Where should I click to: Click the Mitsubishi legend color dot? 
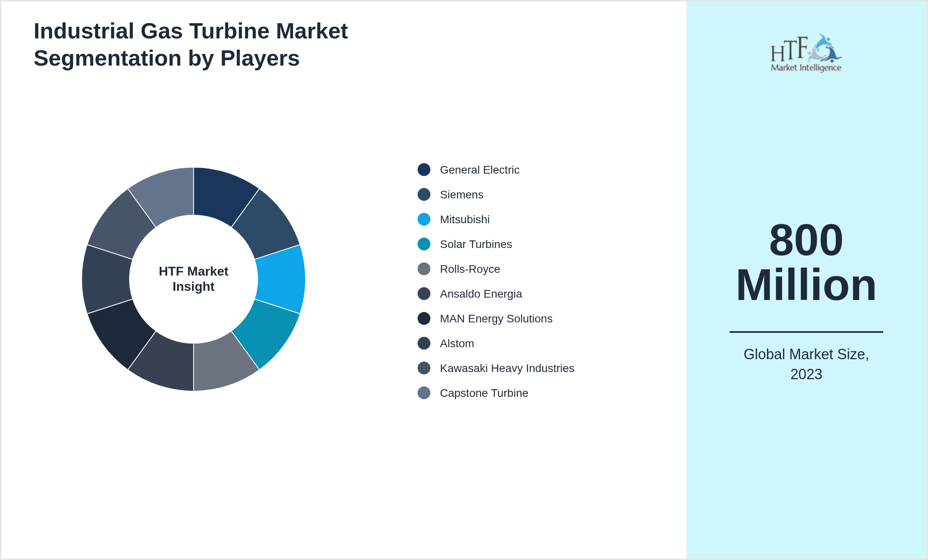click(424, 219)
